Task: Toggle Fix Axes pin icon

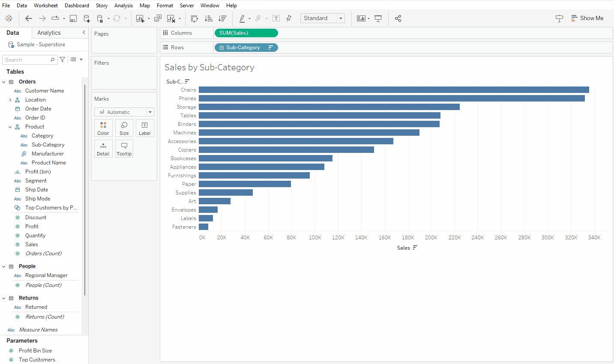Action: tap(289, 18)
